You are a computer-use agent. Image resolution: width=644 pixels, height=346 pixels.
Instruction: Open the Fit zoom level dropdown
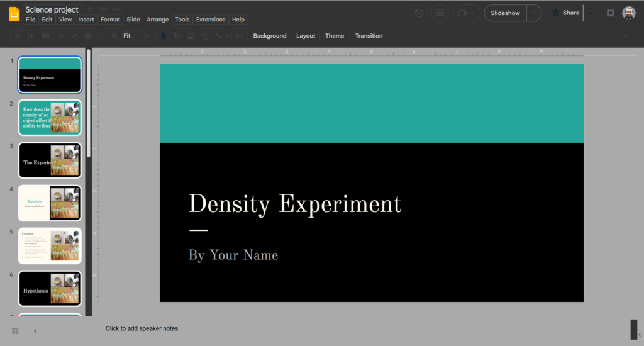(133, 36)
